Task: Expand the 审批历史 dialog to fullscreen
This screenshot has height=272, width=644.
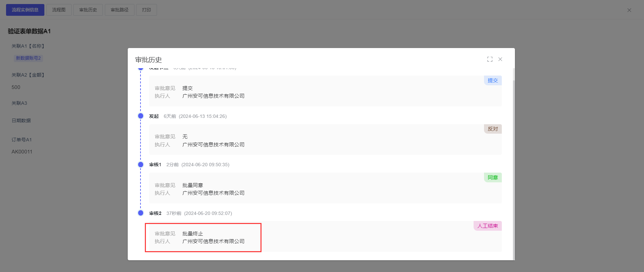Action: [490, 59]
